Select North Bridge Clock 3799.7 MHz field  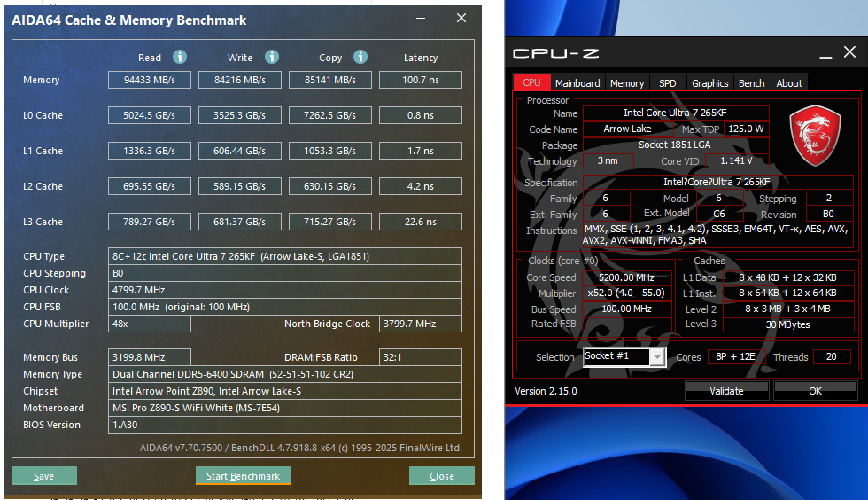421,324
